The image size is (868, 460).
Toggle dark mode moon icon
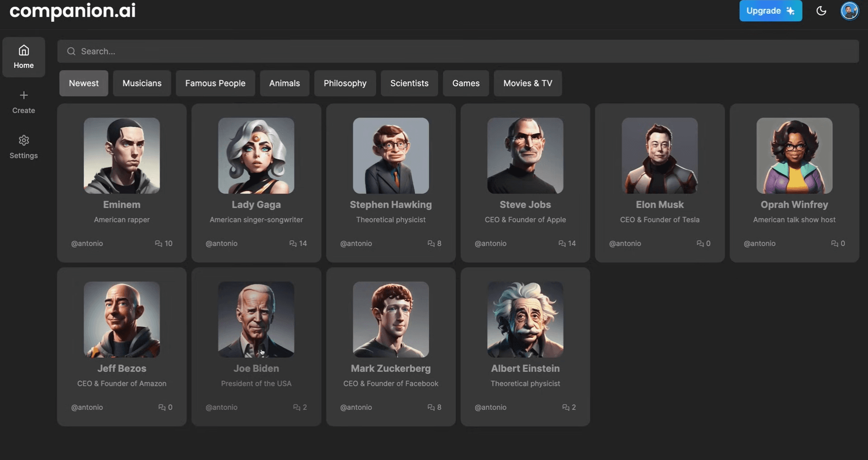click(821, 11)
